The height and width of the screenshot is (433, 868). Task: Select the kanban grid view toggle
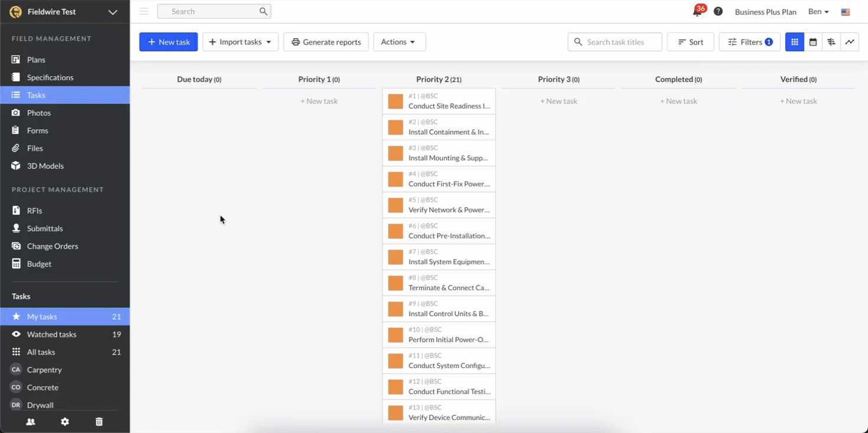(795, 42)
